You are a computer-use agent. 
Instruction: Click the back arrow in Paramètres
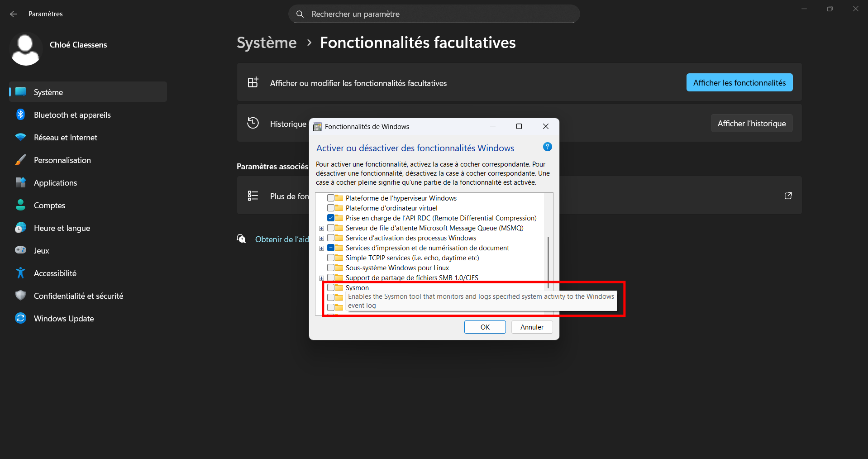point(14,14)
